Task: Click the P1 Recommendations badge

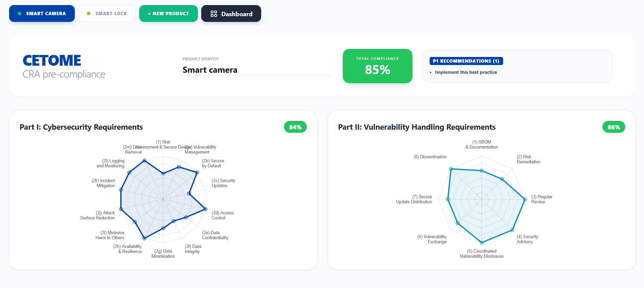Action: click(x=466, y=61)
